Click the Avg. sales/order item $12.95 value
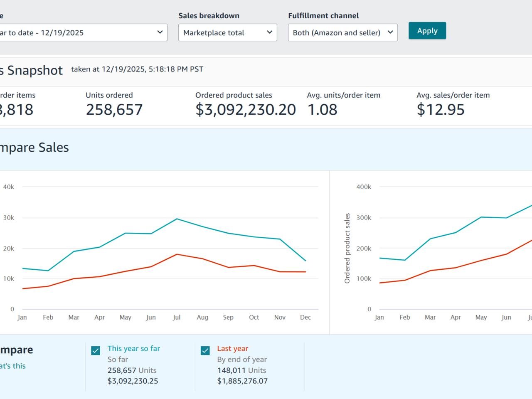 pos(440,110)
